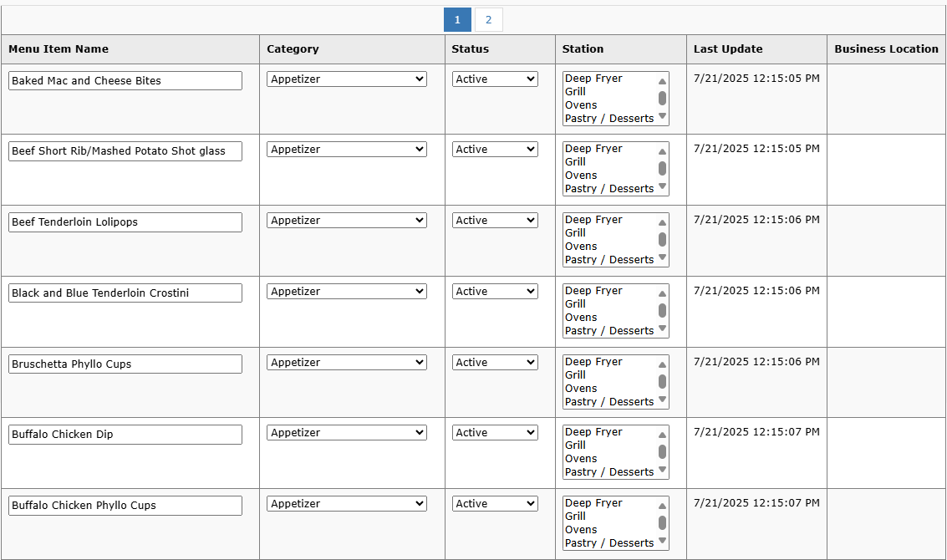Image resolution: width=947 pixels, height=560 pixels.
Task: Go to page 2 of results
Action: point(489,20)
